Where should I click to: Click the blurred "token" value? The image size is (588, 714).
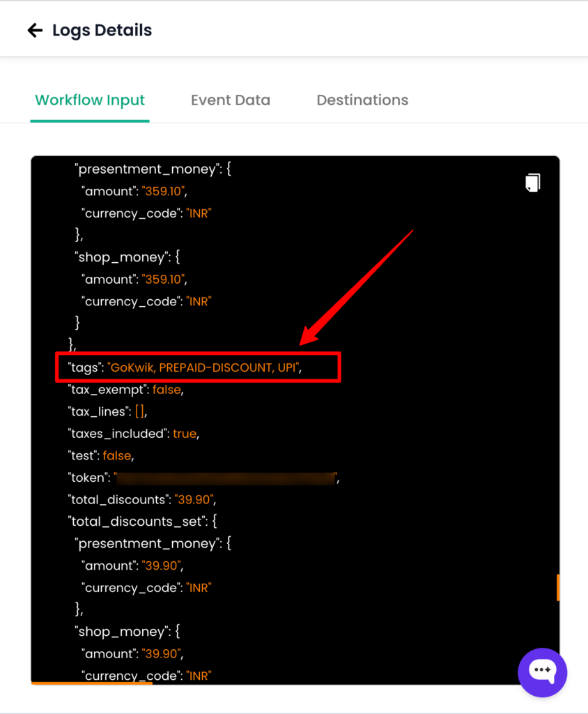(x=225, y=478)
